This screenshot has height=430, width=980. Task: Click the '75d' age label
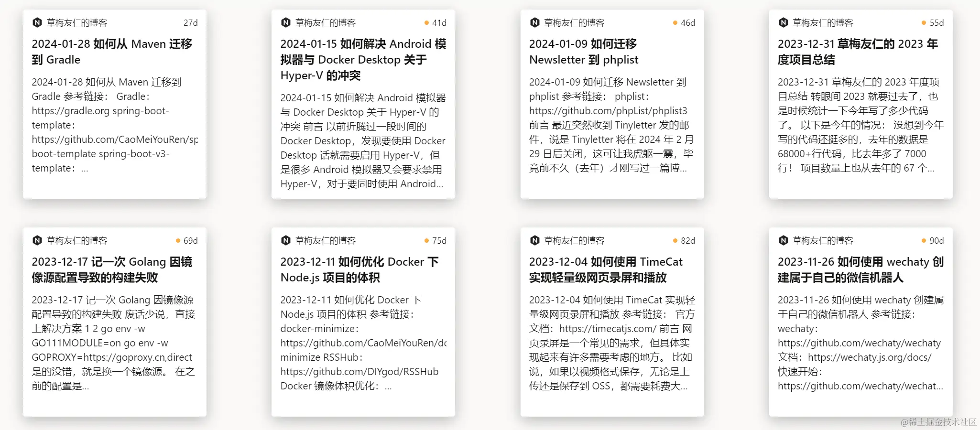click(x=439, y=241)
